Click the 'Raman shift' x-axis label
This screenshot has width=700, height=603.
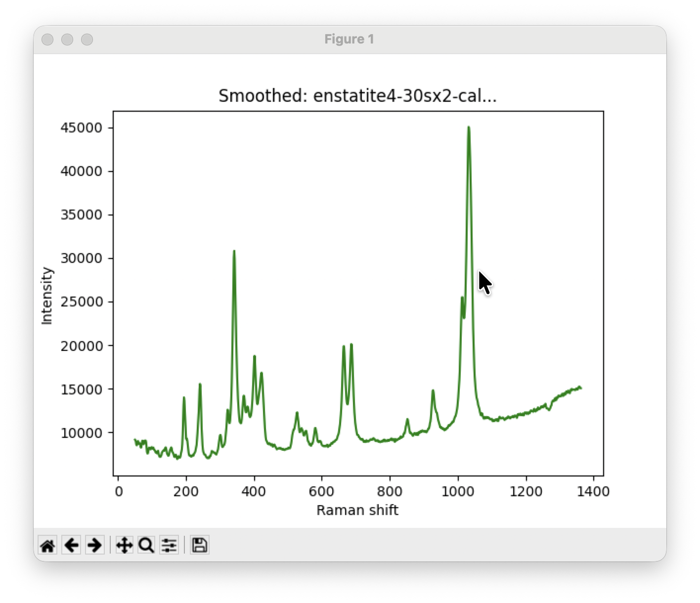coord(357,510)
